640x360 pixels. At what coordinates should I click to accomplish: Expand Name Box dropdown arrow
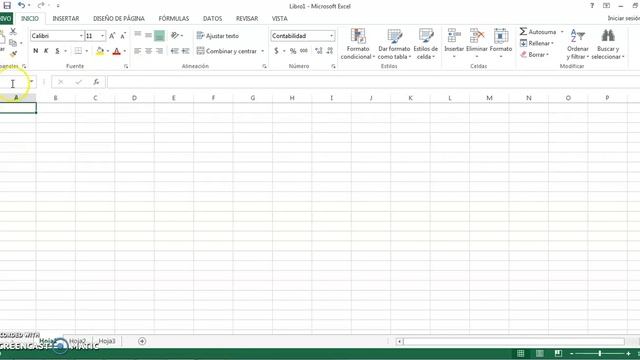coord(31,82)
